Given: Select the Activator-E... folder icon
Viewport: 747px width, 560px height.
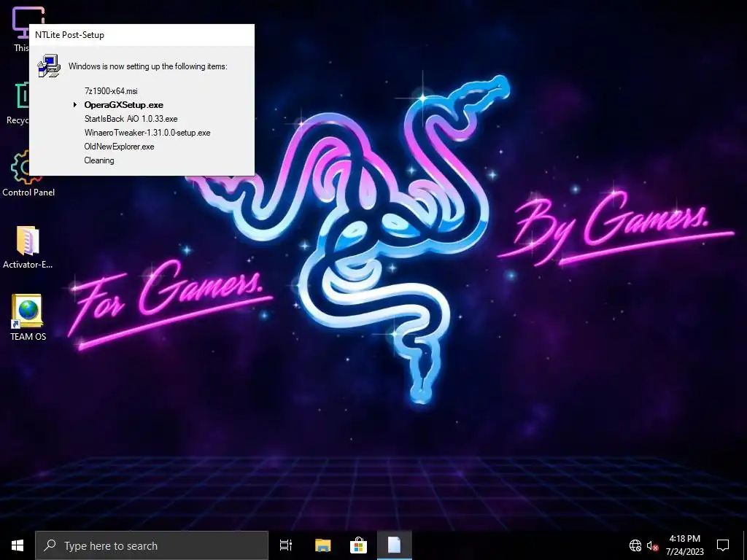Looking at the screenshot, I should [28, 247].
